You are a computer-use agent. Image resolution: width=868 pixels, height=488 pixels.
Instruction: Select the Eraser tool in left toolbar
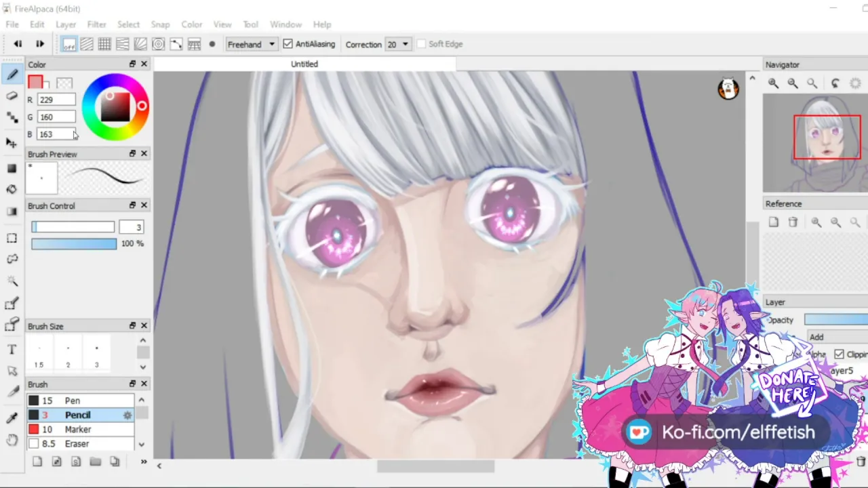pos(12,96)
